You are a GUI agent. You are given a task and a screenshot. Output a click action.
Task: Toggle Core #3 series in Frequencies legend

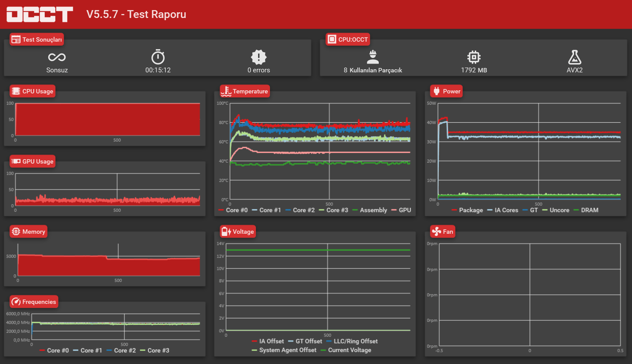point(154,350)
